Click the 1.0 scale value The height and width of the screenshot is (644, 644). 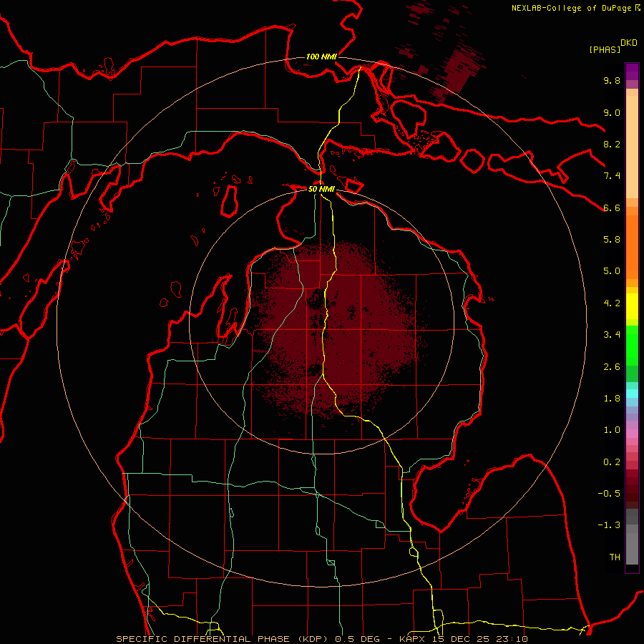coord(612,429)
